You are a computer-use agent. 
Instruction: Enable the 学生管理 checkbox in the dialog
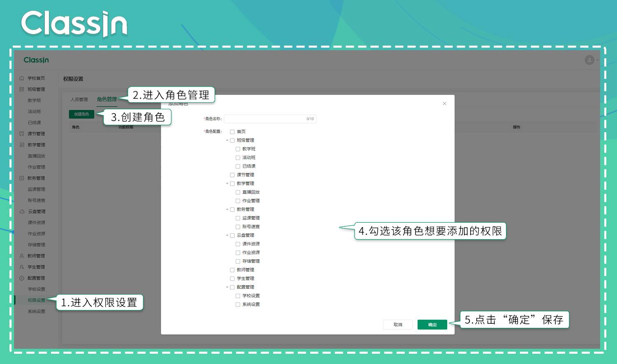click(x=232, y=279)
